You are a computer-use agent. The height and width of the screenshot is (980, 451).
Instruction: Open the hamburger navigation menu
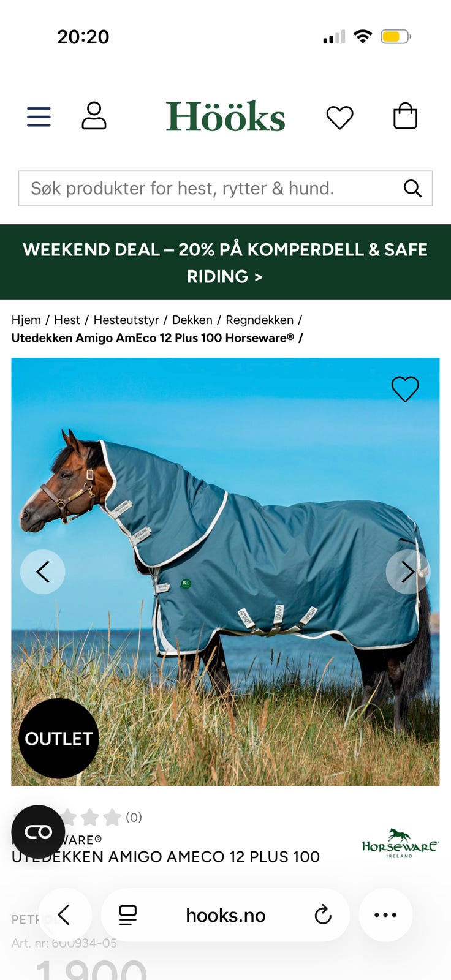click(39, 116)
